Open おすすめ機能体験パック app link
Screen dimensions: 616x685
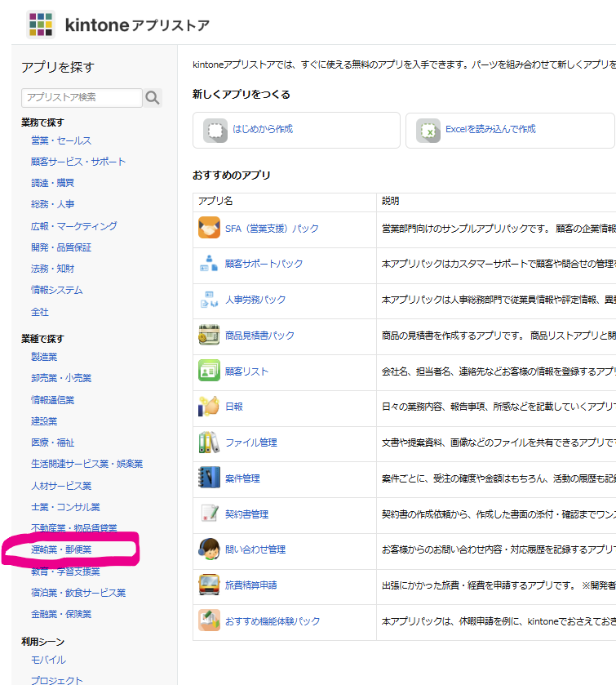coord(273,621)
